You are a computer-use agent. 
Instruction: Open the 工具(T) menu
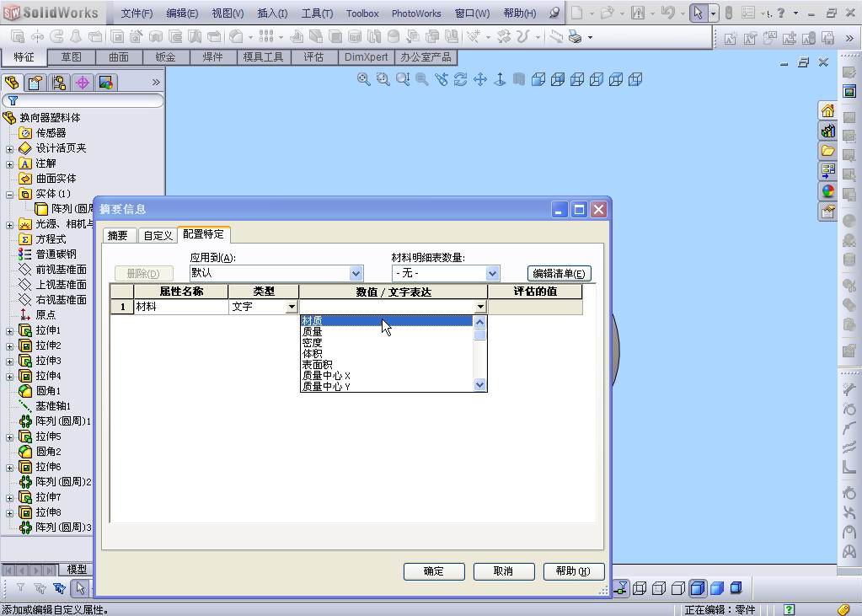pos(317,13)
